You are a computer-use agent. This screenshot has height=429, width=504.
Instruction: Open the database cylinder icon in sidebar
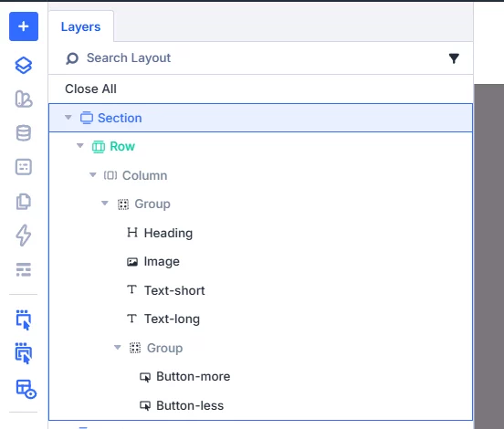click(24, 133)
